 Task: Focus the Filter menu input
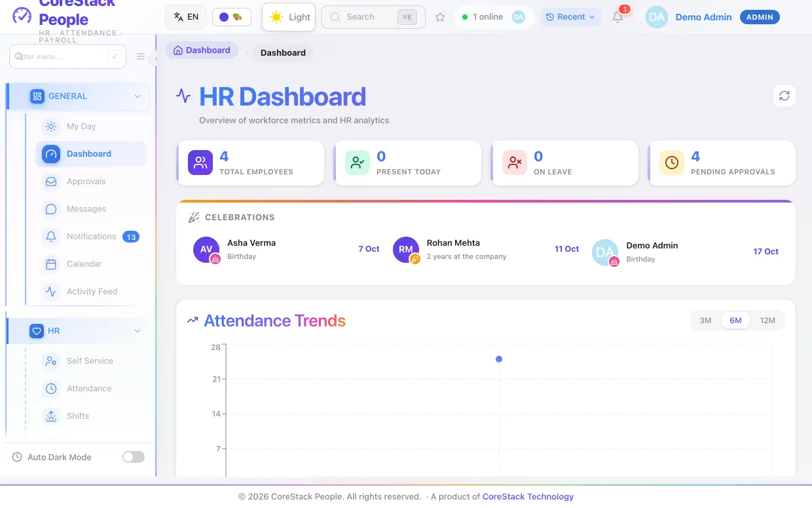(67, 56)
